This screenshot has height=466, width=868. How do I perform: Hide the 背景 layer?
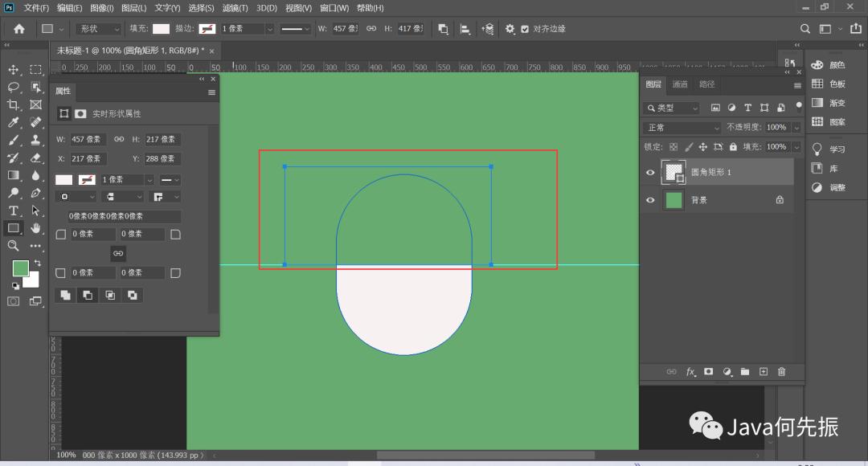650,200
